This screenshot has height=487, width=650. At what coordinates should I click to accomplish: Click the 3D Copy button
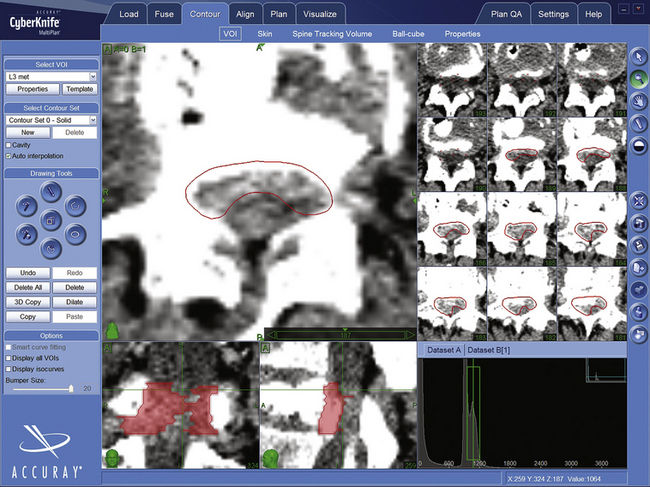tap(28, 301)
